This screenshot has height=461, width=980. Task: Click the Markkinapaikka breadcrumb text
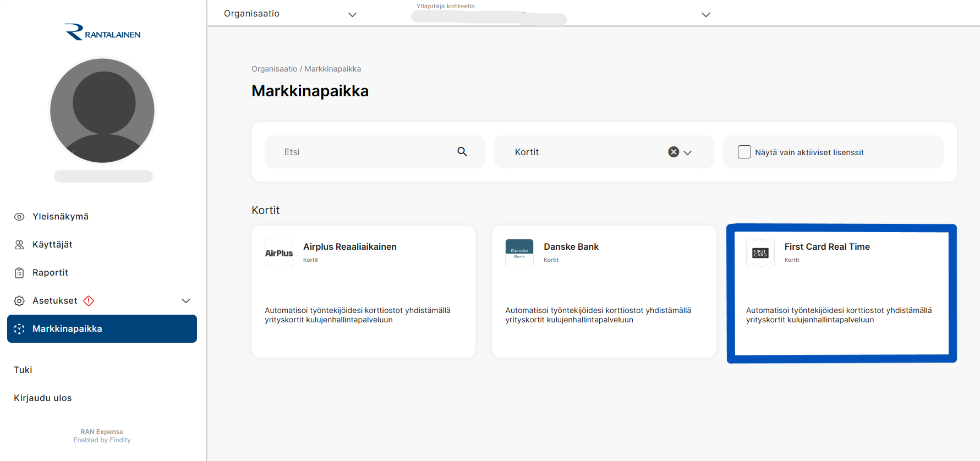click(x=333, y=69)
